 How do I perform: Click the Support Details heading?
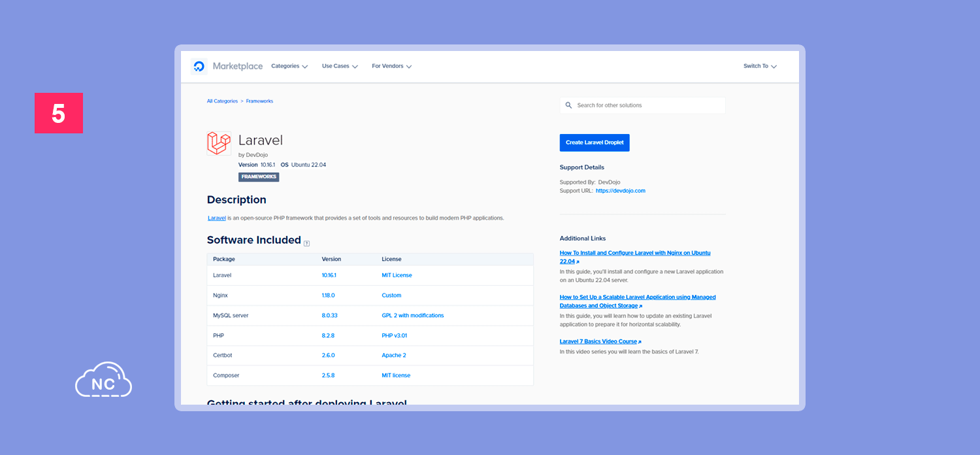582,167
